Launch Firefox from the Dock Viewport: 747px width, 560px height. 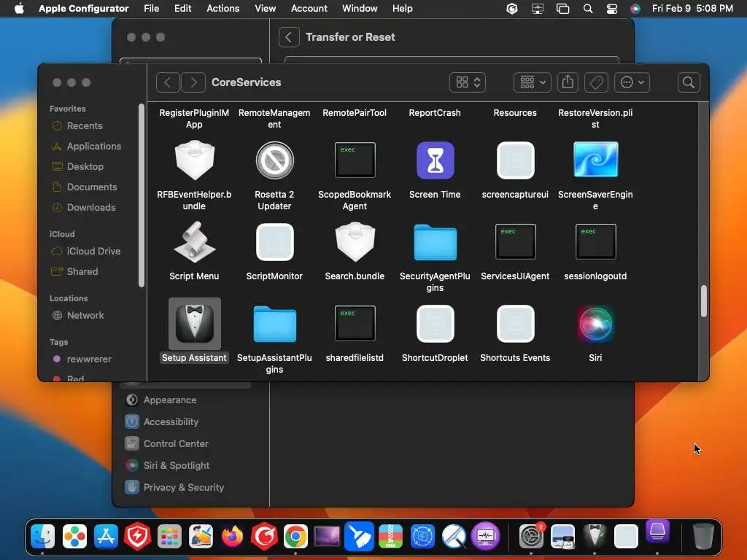[x=233, y=537]
